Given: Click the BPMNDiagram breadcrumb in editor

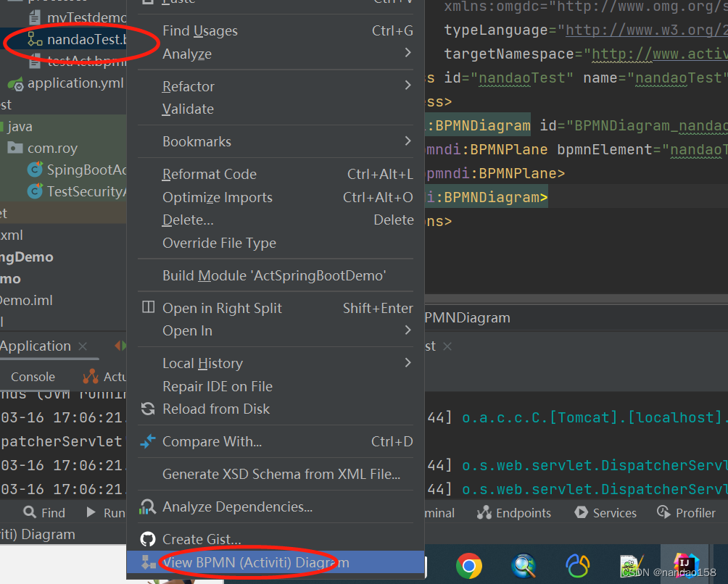Looking at the screenshot, I should pyautogui.click(x=467, y=318).
